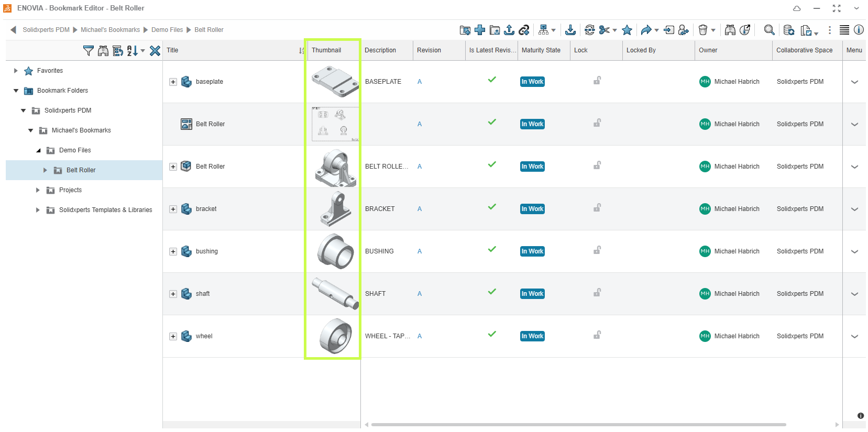The width and height of the screenshot is (868, 432).
Task: Select the Description column header
Action: (x=380, y=50)
